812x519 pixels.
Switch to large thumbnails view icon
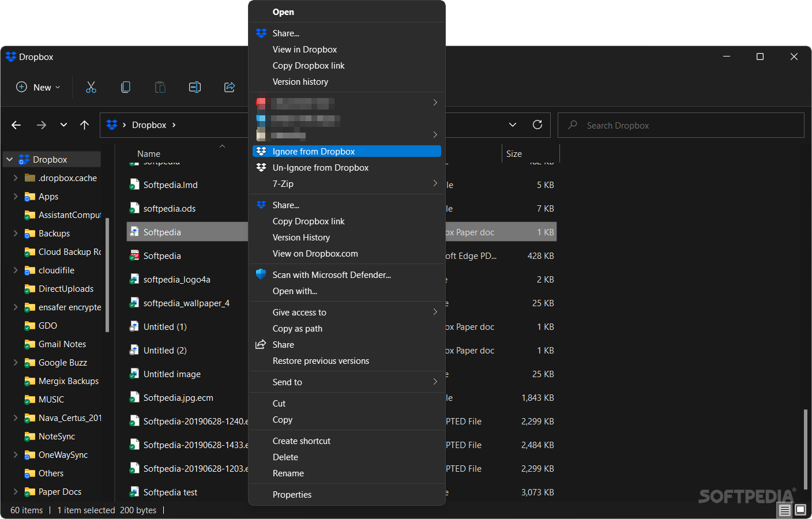point(800,510)
